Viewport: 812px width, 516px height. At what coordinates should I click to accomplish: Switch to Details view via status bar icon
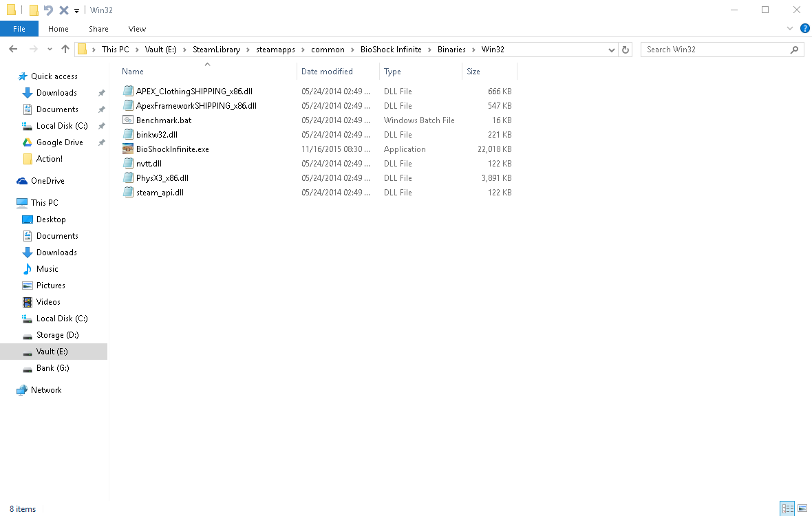pyautogui.click(x=787, y=508)
